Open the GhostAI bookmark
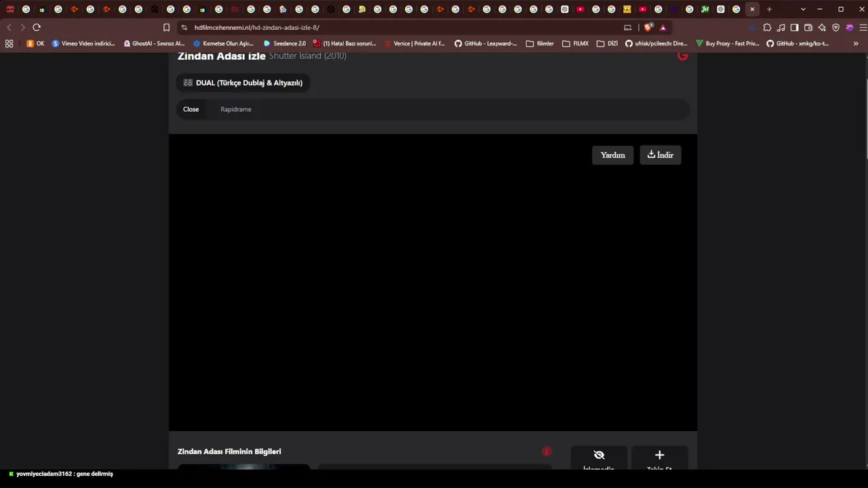The image size is (868, 488). [154, 43]
